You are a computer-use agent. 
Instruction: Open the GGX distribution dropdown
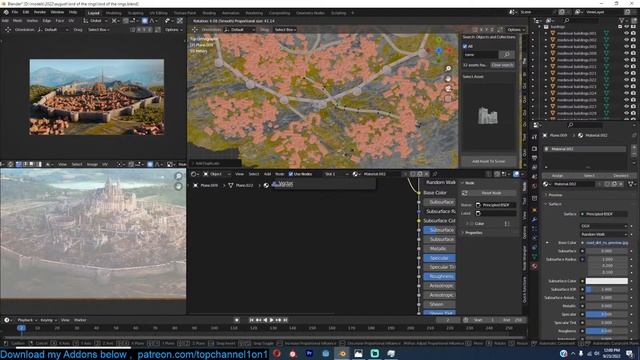click(604, 226)
